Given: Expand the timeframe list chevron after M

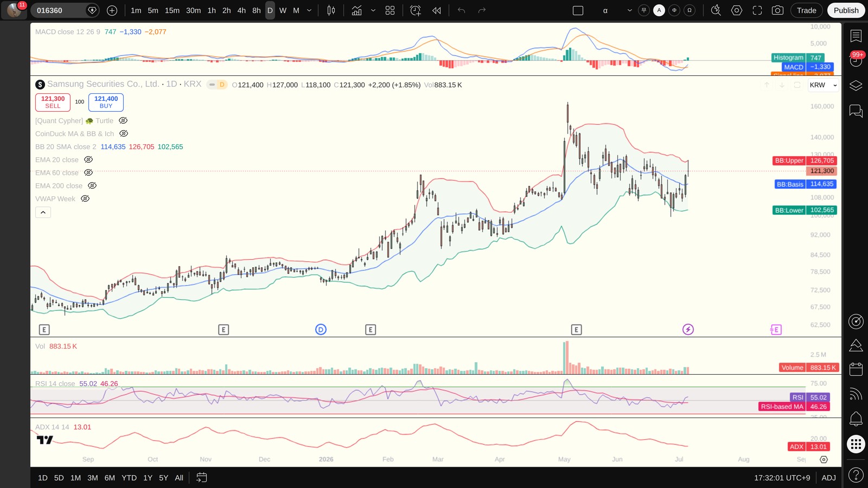Looking at the screenshot, I should point(309,10).
